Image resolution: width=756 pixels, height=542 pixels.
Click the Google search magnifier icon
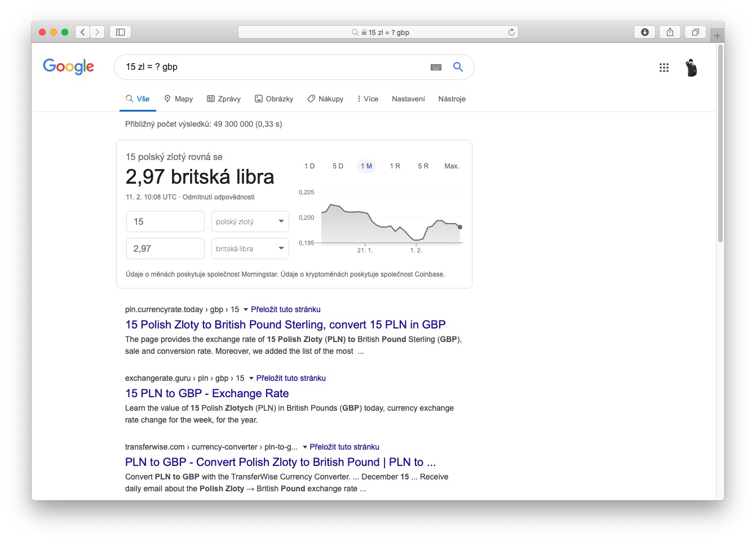point(458,67)
